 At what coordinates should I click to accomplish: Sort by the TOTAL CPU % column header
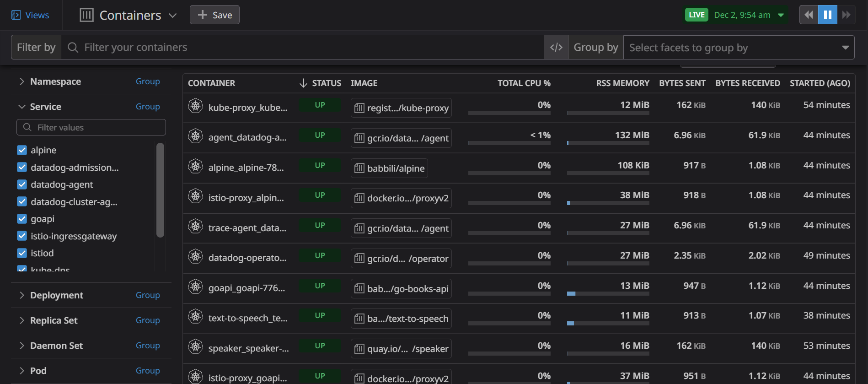524,83
